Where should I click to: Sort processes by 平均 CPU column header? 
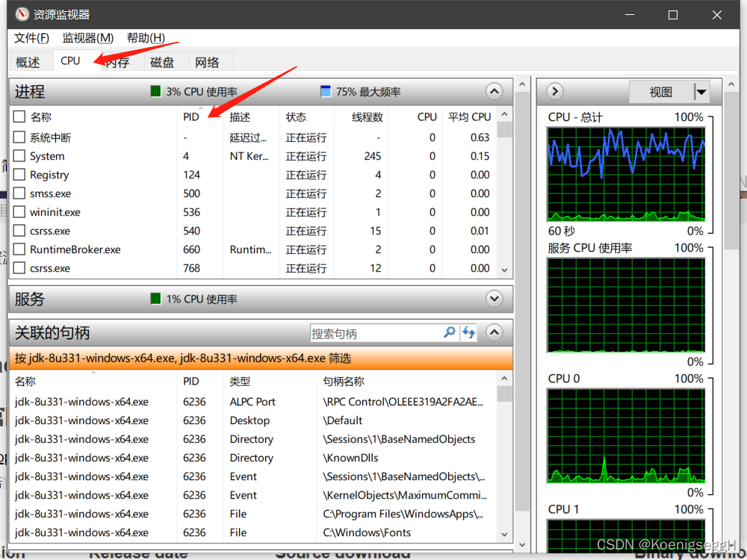coord(469,116)
